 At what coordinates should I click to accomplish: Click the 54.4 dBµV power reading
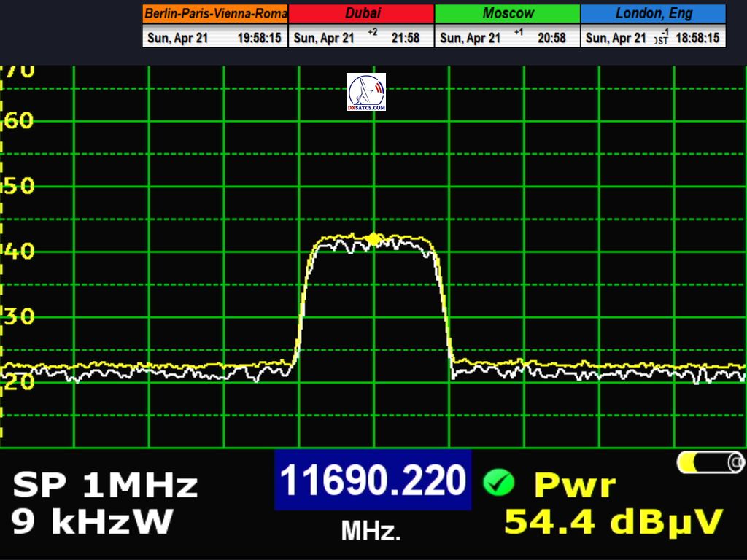click(614, 522)
